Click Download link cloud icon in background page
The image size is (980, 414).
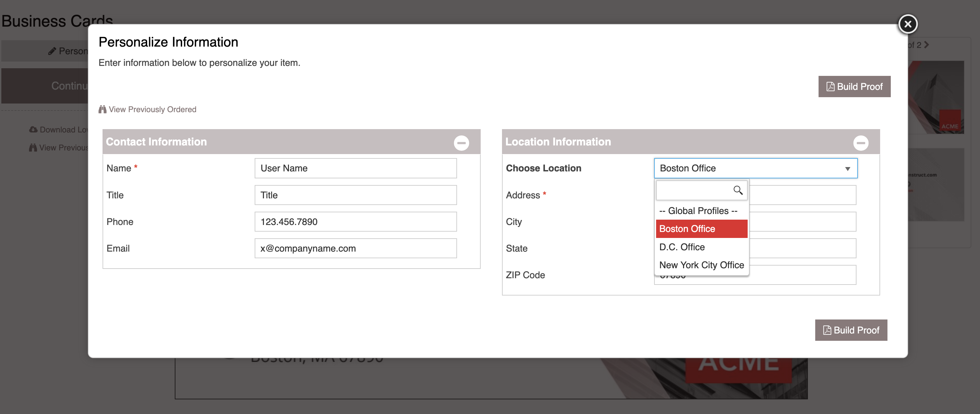pyautogui.click(x=34, y=129)
